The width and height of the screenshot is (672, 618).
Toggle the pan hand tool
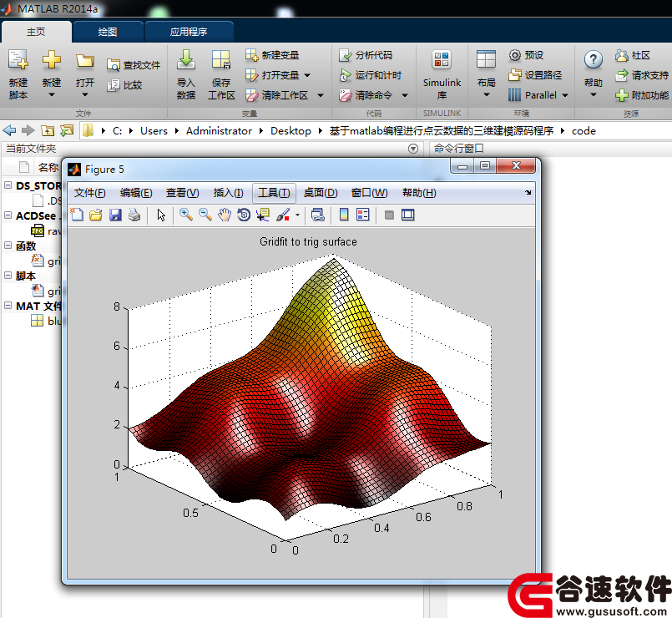[x=225, y=215]
